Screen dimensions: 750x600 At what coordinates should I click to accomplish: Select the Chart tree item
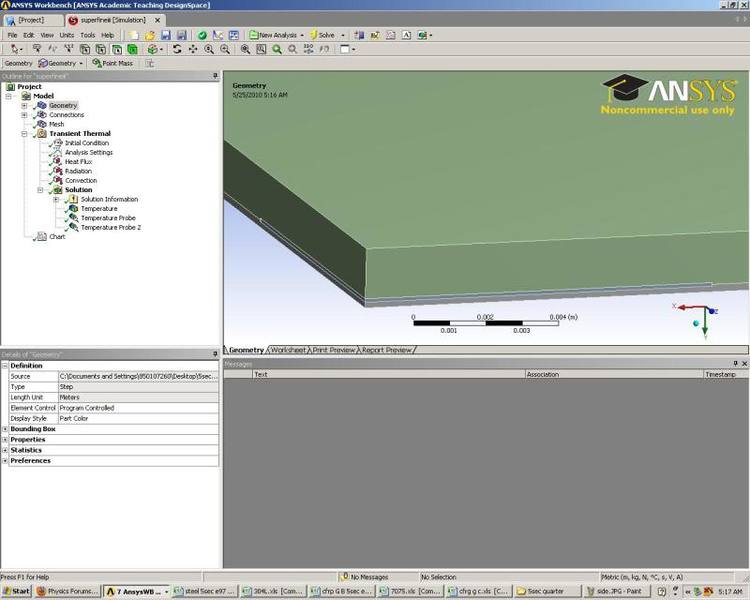56,237
